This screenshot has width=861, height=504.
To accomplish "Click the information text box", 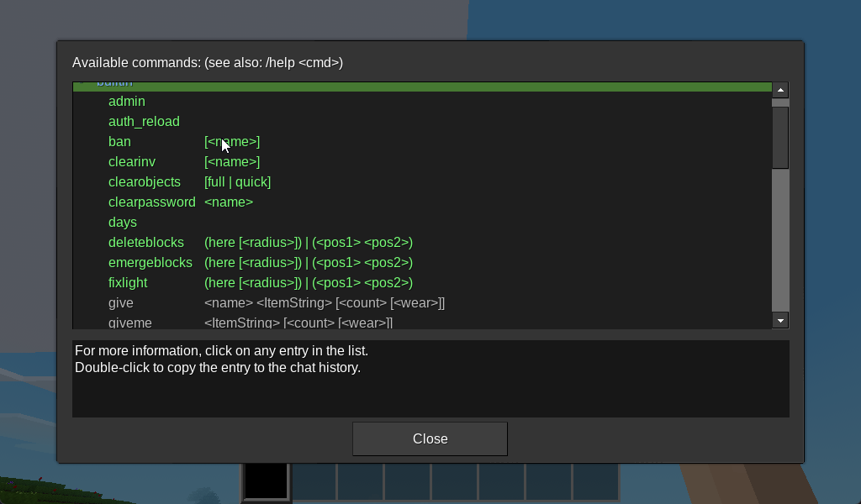I will coord(430,379).
